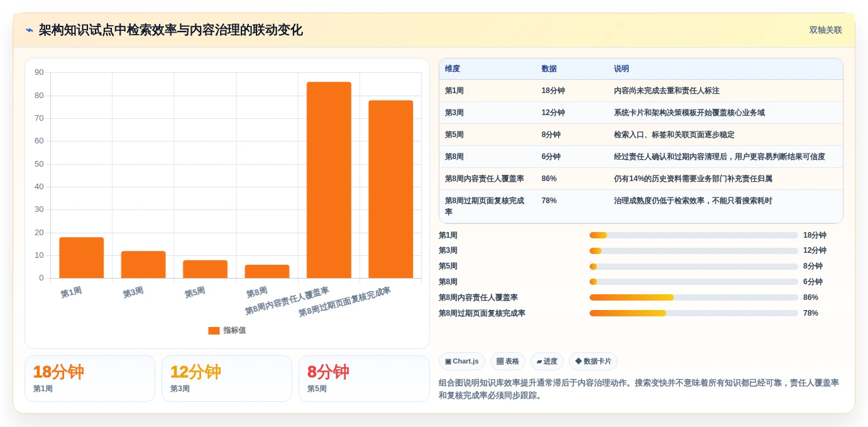Viewport: 868px width, 427px height.
Task: Click the Chart.js tag chip
Action: coord(462,361)
